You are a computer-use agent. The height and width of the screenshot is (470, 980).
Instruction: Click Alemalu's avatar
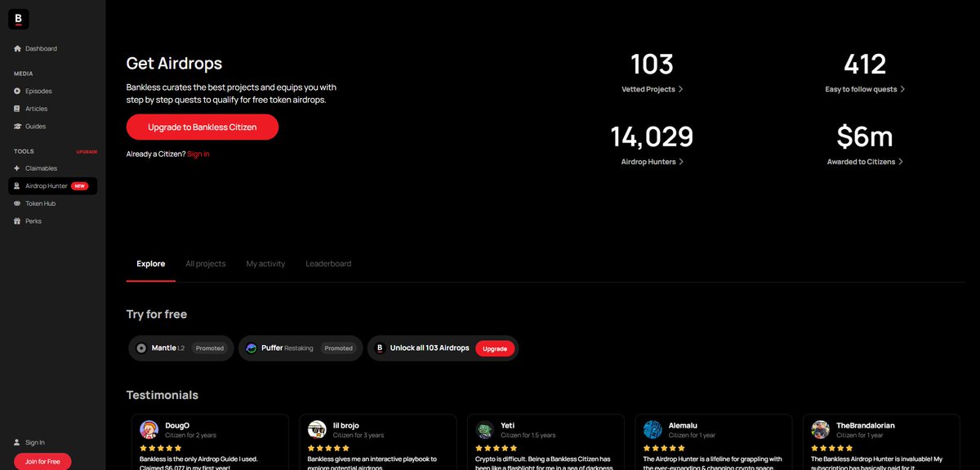653,430
